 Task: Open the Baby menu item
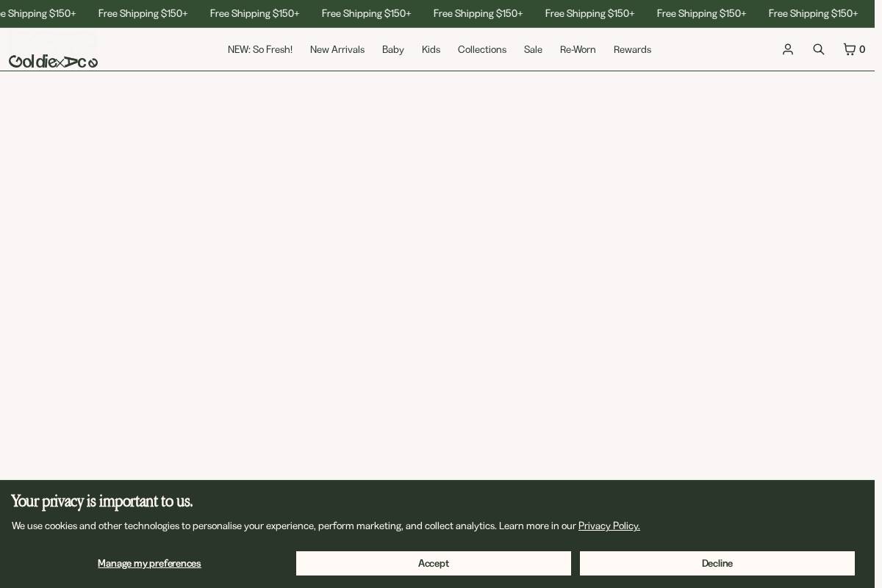coord(393,49)
